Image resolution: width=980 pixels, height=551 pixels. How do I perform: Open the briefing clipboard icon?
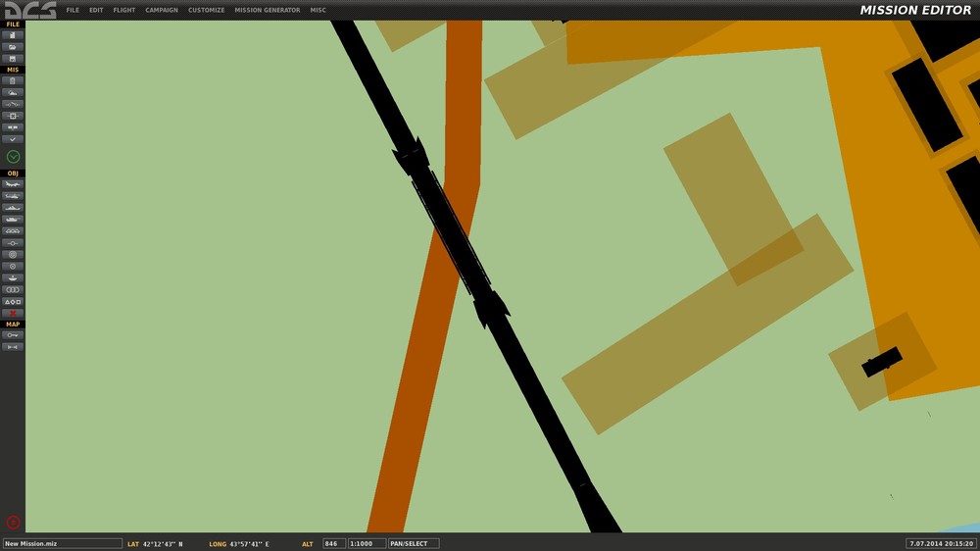click(13, 80)
